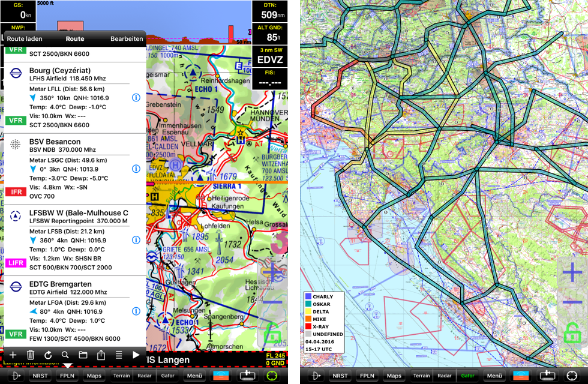Start the route with the play icon

coord(136,355)
